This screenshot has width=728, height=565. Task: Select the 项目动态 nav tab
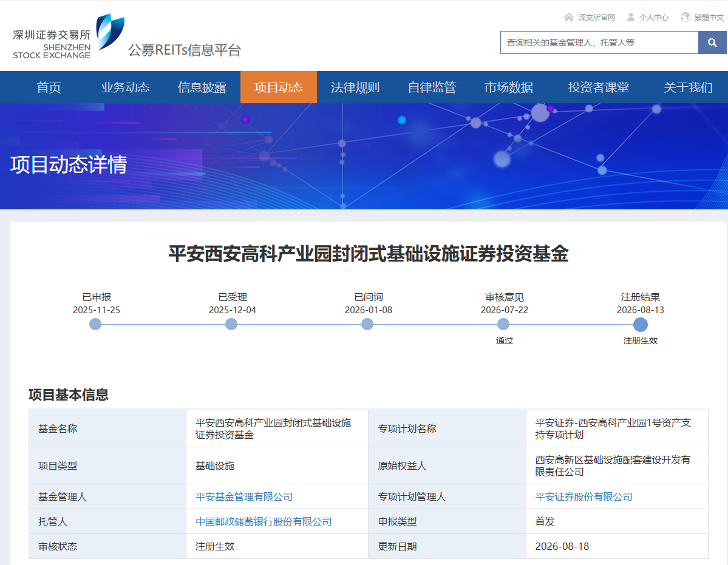point(279,87)
